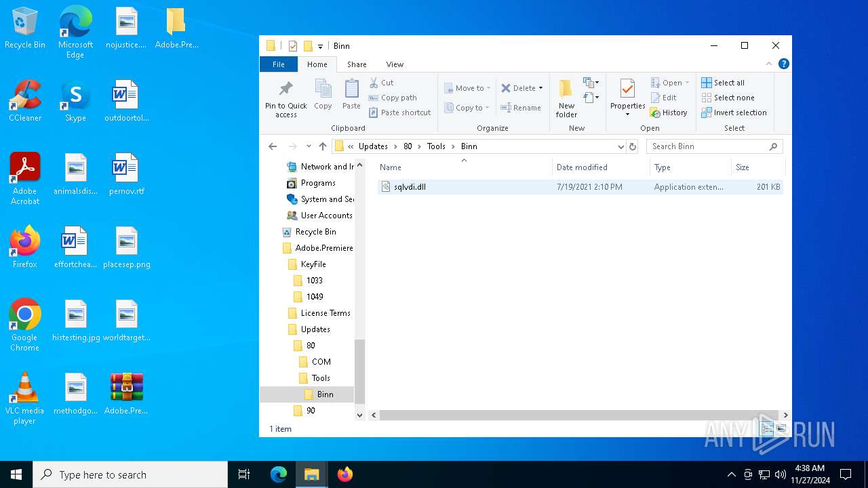Sort by Date modified column header
This screenshot has width=868, height=488.
point(601,167)
